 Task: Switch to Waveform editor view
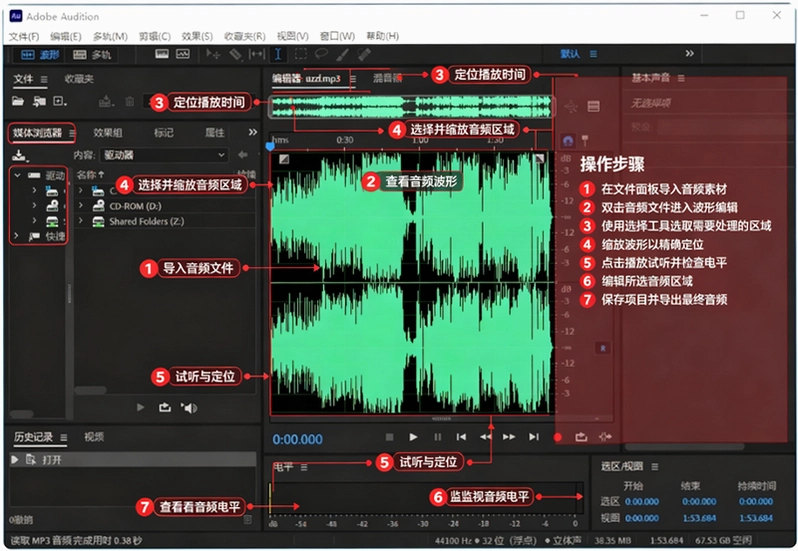pos(40,54)
